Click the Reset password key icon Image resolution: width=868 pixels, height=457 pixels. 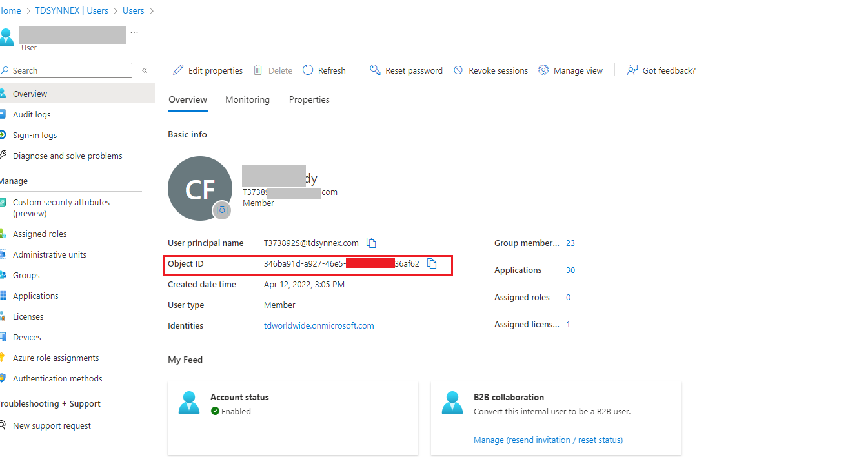[375, 70]
